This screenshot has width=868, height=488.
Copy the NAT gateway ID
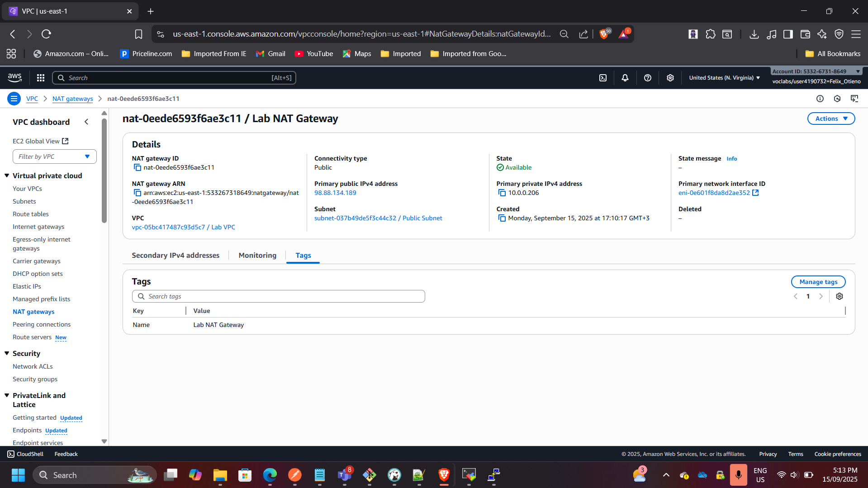(137, 168)
